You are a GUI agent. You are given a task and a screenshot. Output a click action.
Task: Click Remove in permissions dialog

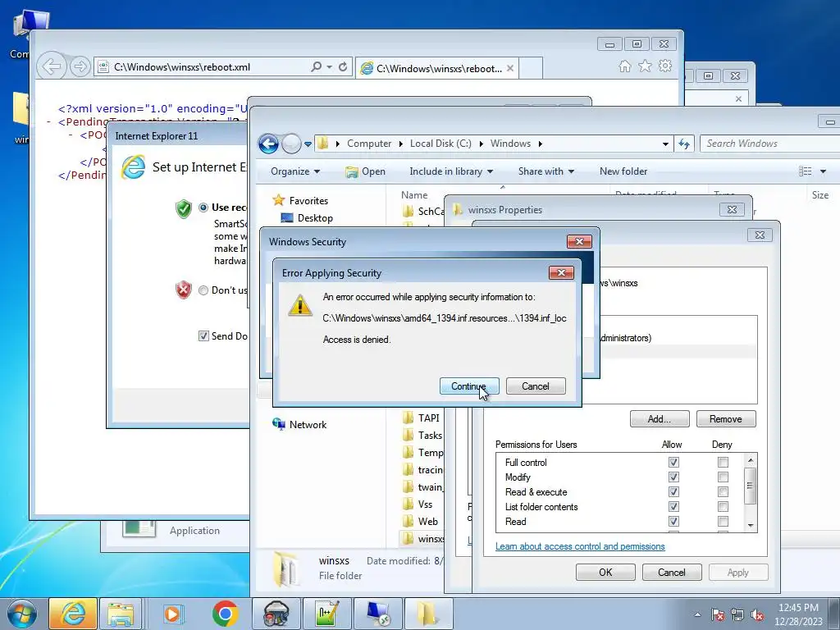726,419
